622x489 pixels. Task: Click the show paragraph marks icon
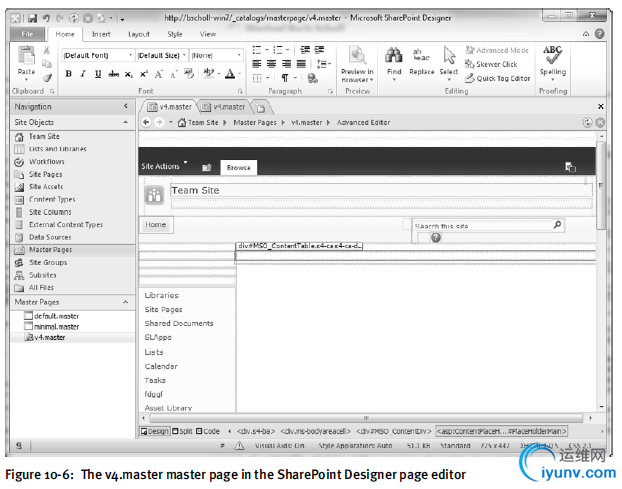point(285,78)
